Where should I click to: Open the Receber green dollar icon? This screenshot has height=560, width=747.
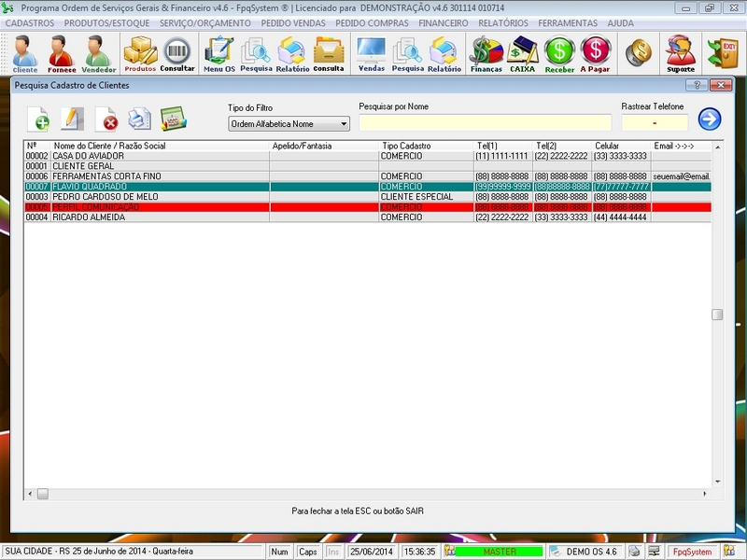click(x=562, y=52)
